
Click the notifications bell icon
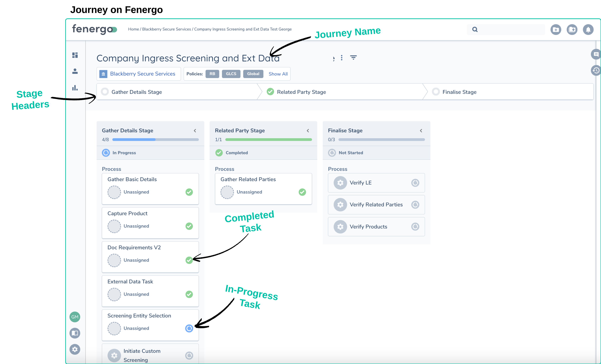(x=588, y=29)
